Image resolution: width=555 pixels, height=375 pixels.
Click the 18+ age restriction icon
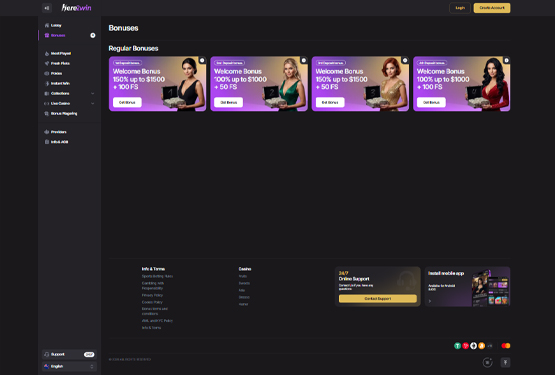[x=487, y=362]
